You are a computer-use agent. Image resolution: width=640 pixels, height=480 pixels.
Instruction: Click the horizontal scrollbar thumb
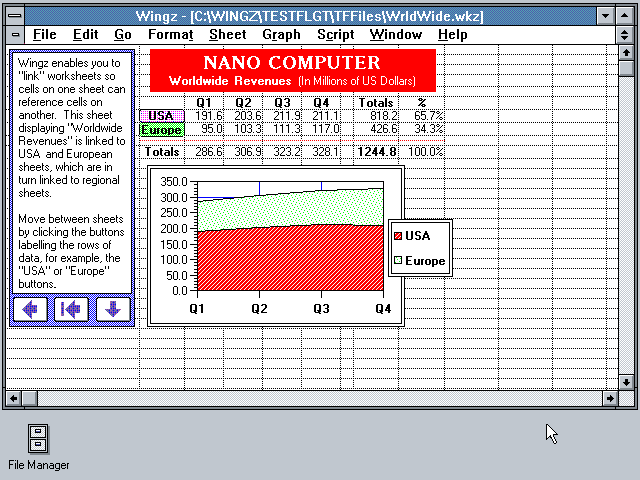tap(29, 398)
